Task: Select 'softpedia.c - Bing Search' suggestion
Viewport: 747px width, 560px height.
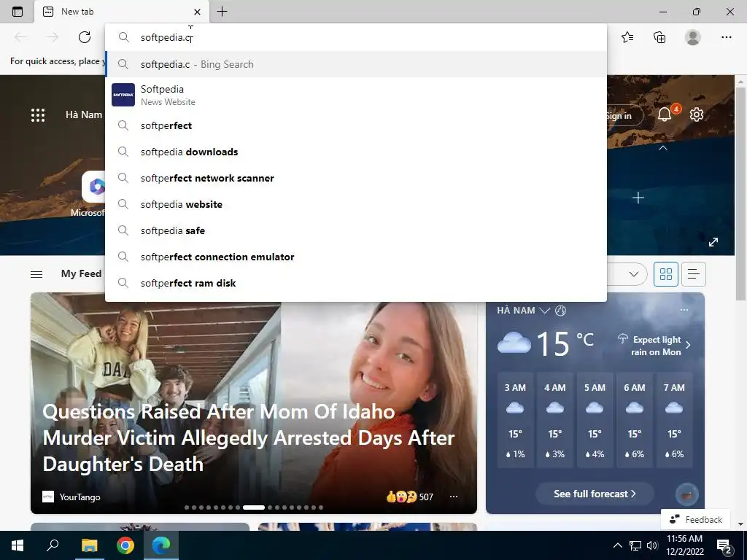Action: 356,64
